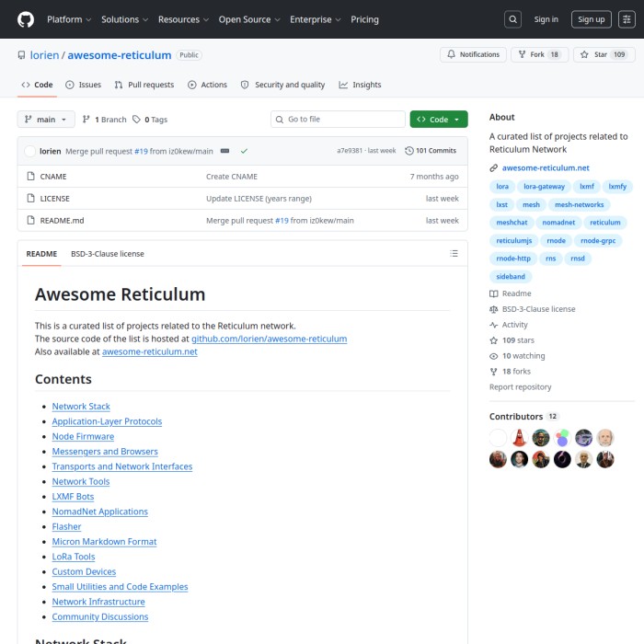Expand the Solutions menu
The width and height of the screenshot is (644, 644).
124,19
